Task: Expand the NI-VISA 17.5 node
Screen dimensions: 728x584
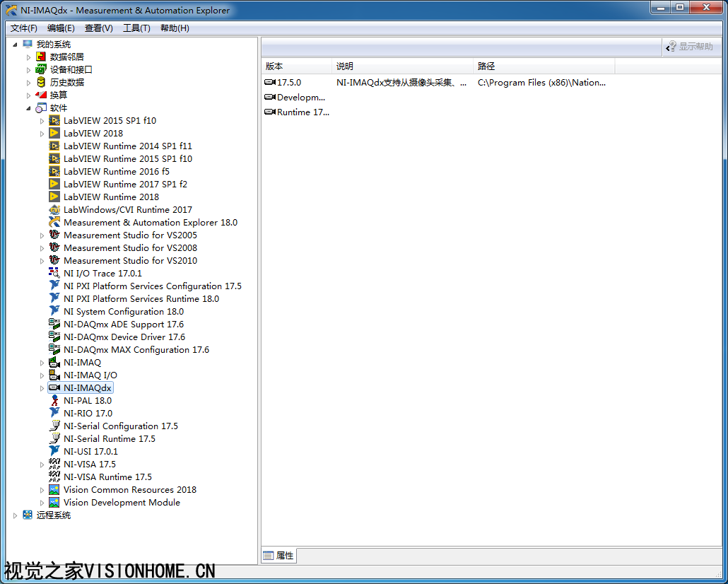Action: tap(42, 464)
